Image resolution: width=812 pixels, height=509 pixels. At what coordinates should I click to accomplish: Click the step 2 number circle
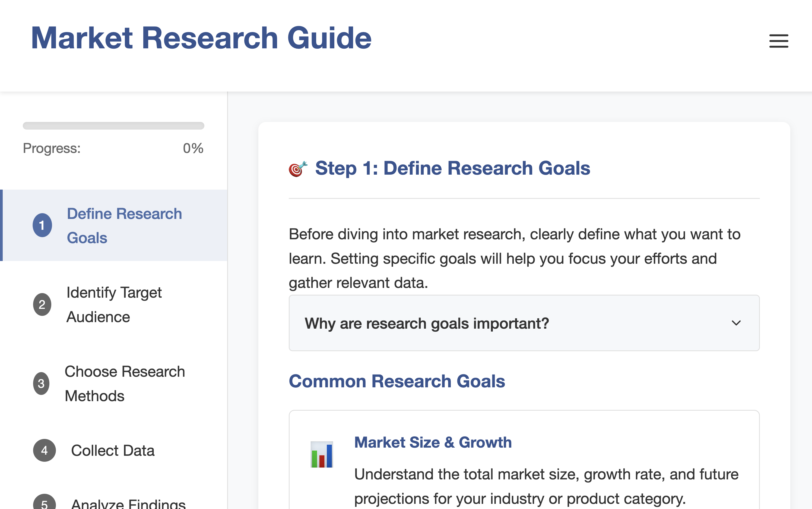42,304
